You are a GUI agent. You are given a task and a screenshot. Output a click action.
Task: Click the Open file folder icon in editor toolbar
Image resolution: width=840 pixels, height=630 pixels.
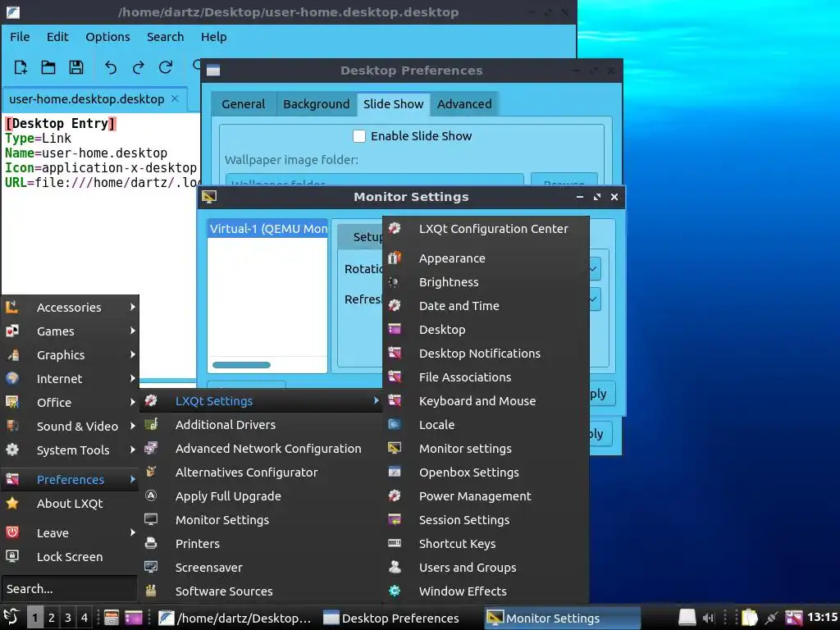coord(48,67)
